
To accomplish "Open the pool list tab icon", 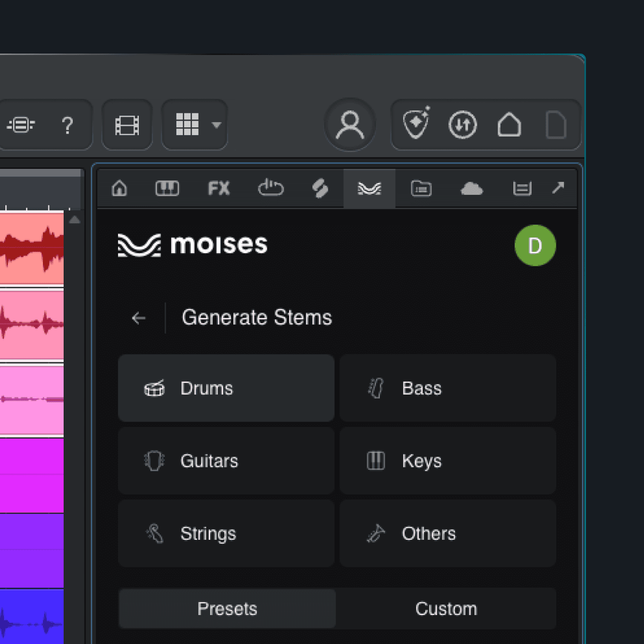I will (522, 188).
